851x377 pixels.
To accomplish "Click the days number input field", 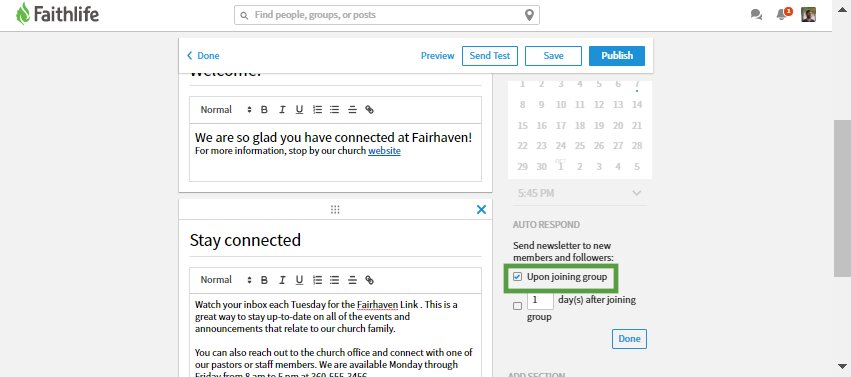I will (540, 300).
